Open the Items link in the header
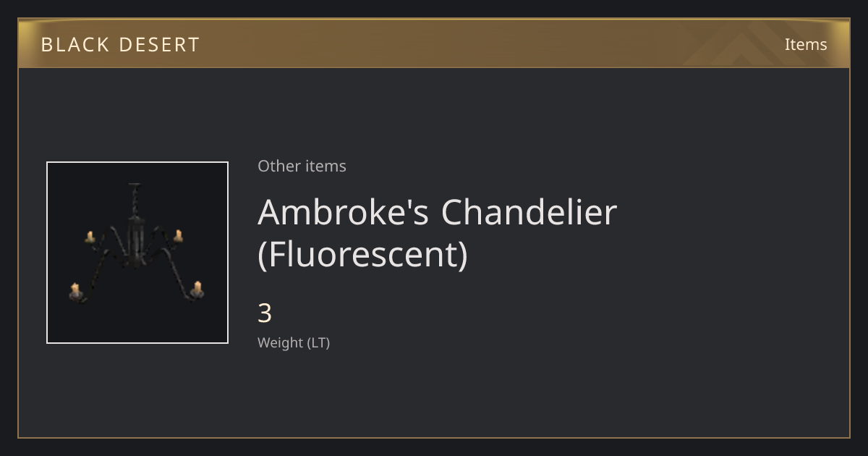The height and width of the screenshot is (456, 868). (x=806, y=44)
